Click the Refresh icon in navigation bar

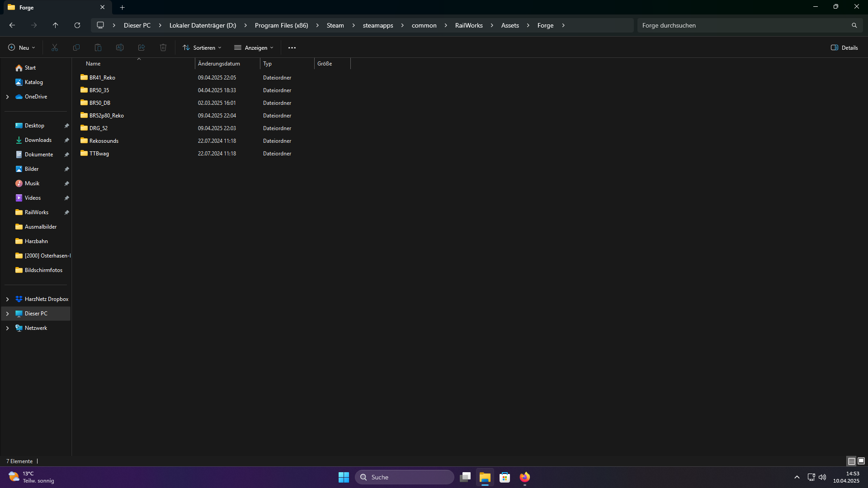[x=77, y=25]
